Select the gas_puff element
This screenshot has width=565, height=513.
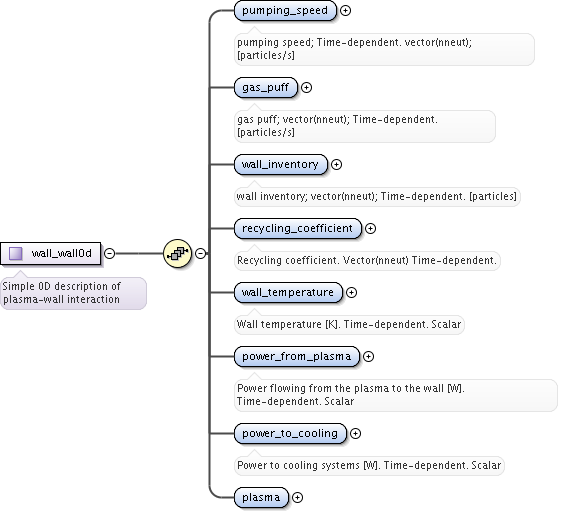266,88
